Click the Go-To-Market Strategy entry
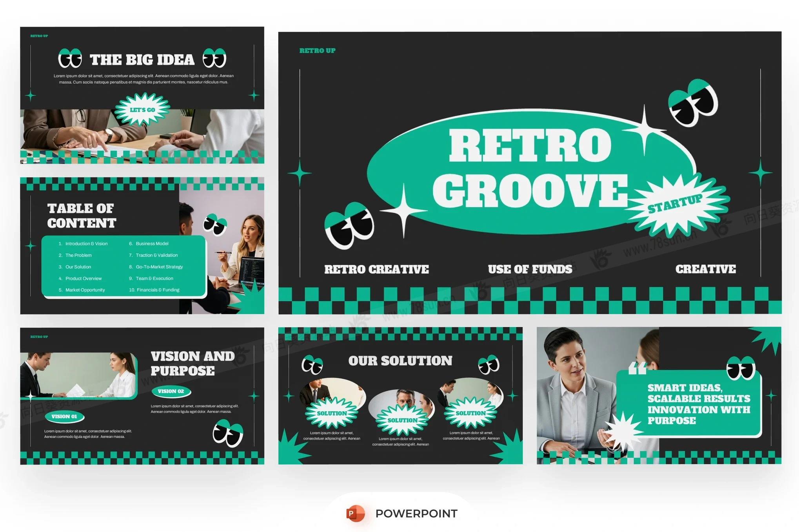The height and width of the screenshot is (532, 799). 159,267
